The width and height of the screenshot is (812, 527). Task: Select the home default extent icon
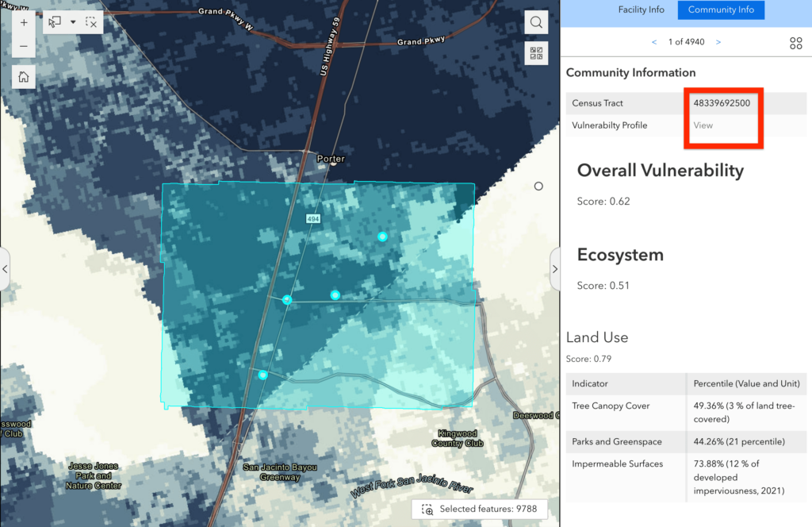(24, 77)
